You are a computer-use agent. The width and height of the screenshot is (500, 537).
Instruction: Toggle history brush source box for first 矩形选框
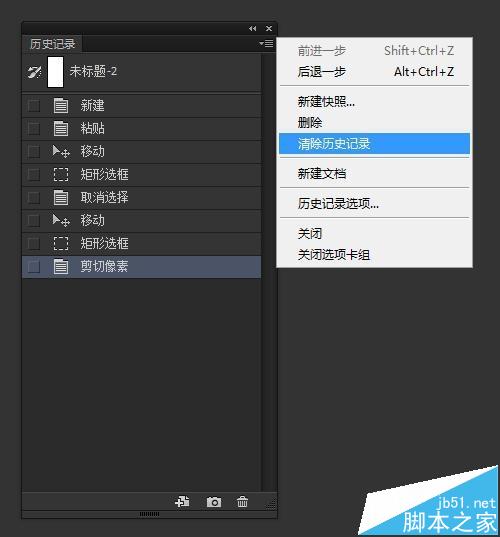pos(34,174)
